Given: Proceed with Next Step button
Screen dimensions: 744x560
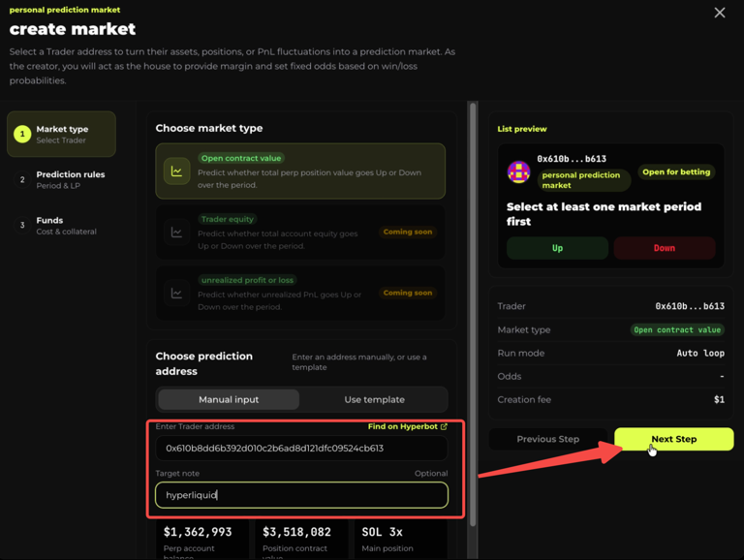Looking at the screenshot, I should pyautogui.click(x=674, y=440).
